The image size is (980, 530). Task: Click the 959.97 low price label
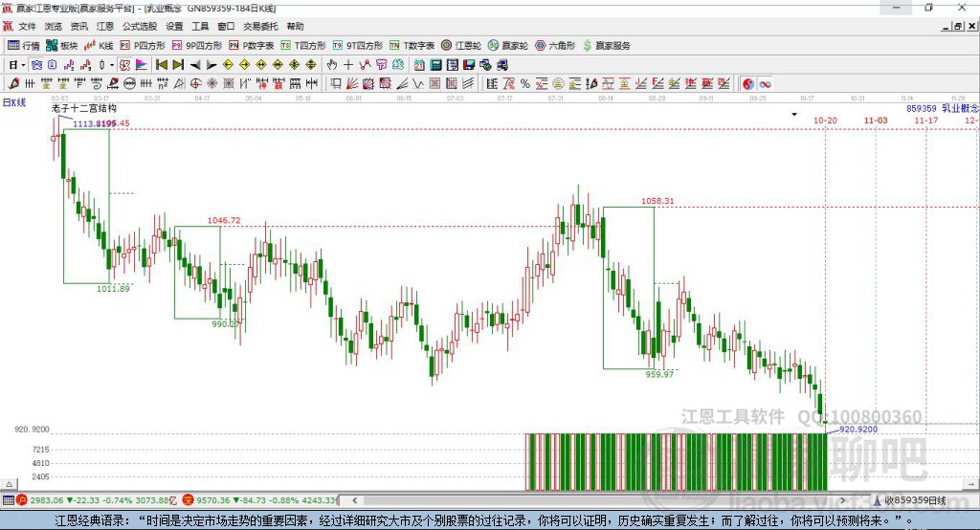(x=659, y=374)
